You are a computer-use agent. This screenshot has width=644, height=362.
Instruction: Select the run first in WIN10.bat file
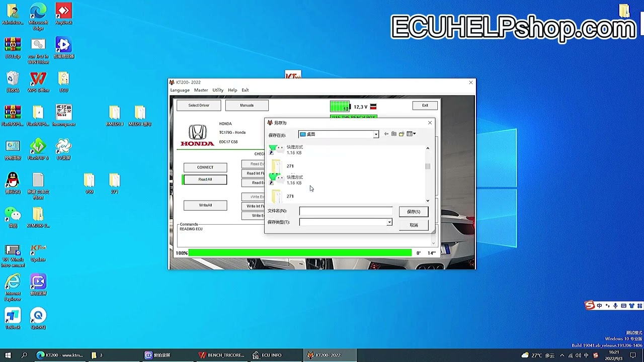click(38, 51)
